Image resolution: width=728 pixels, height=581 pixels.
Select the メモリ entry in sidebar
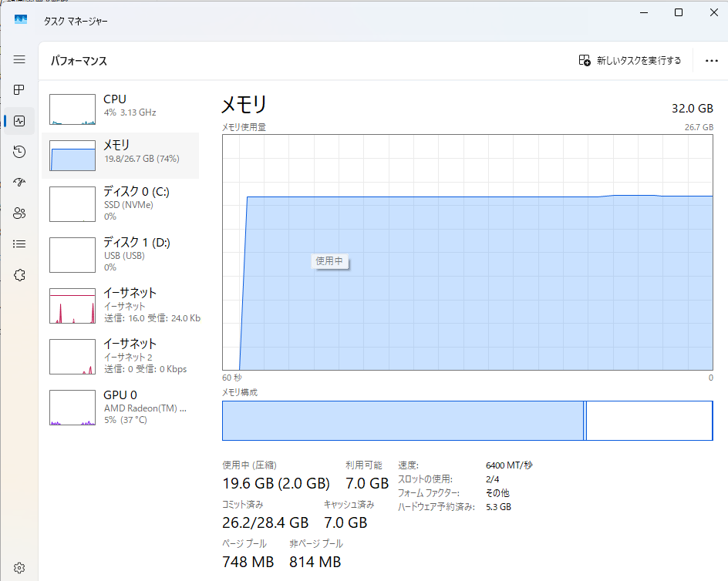(x=120, y=156)
